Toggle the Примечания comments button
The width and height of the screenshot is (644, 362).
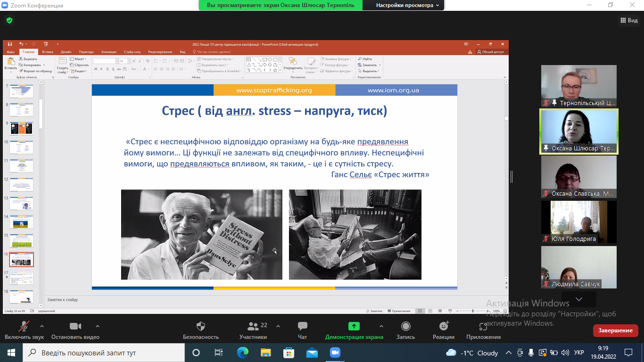click(x=399, y=311)
